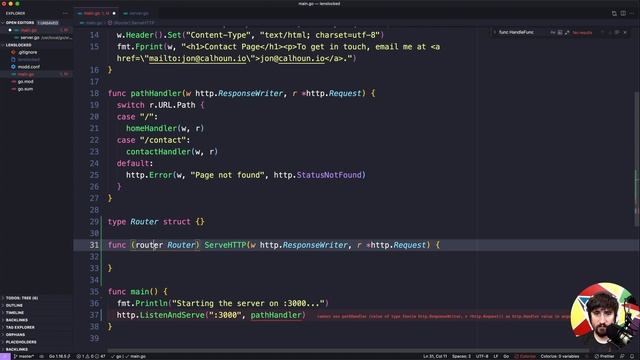Click the go.mod file icon
Image resolution: width=640 pixels, height=360 pixels.
pos(13,82)
